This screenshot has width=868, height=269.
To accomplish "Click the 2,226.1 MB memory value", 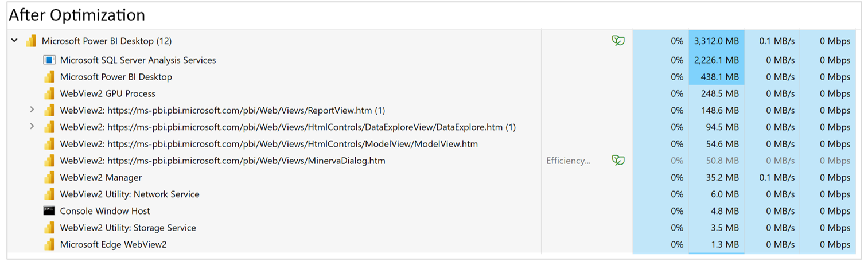I will pos(717,60).
